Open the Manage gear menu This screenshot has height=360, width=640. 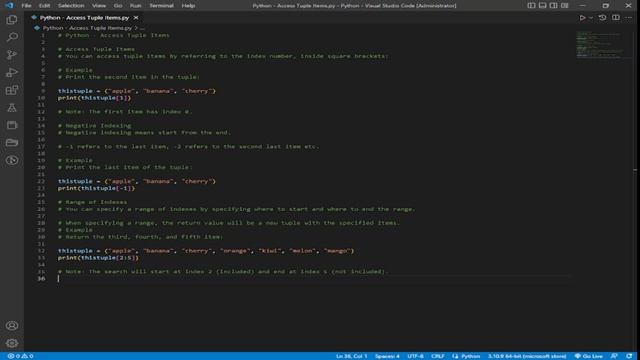click(12, 343)
